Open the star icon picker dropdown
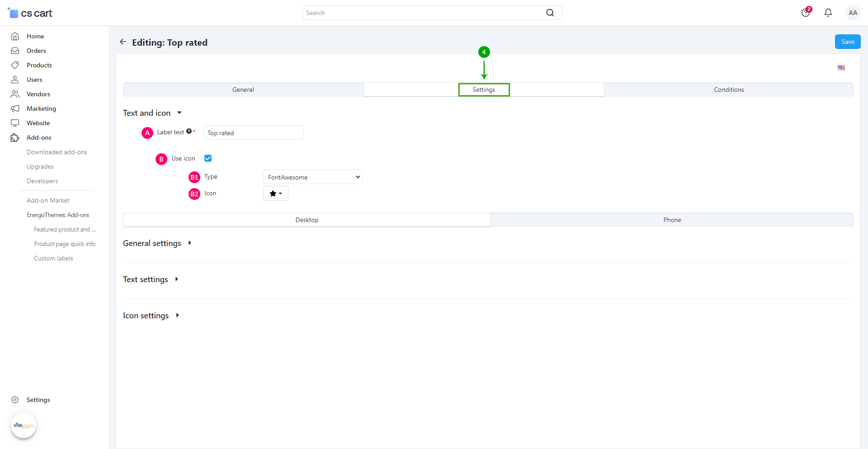Screen dimensions: 868x449 [x=275, y=194]
